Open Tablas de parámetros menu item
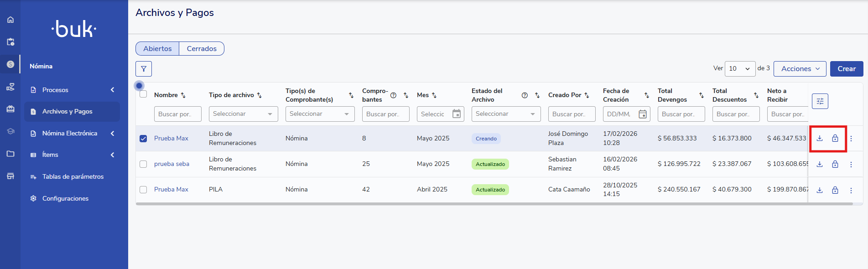The width and height of the screenshot is (868, 269). [x=73, y=176]
